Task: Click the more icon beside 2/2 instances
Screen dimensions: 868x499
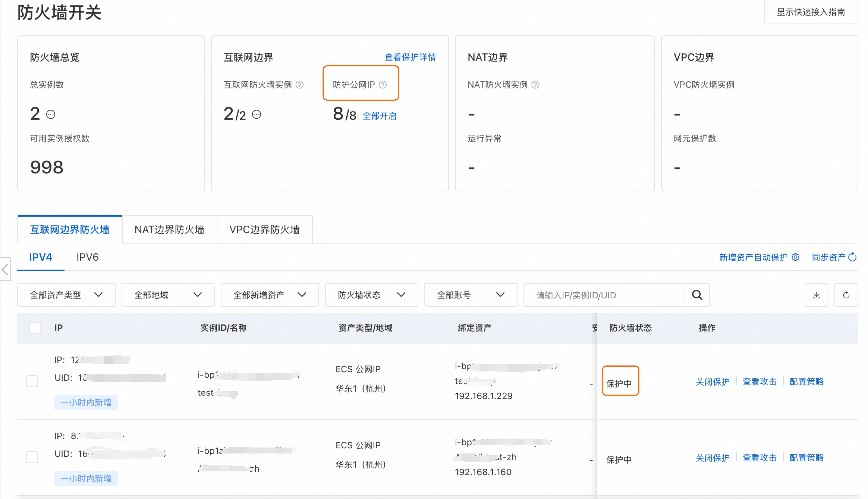Action: 257,114
